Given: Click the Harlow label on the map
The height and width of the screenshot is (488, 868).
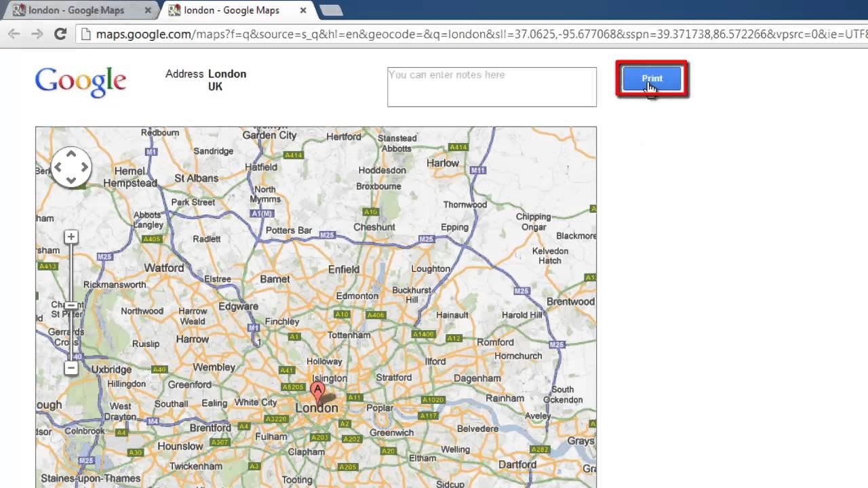Looking at the screenshot, I should tap(443, 163).
